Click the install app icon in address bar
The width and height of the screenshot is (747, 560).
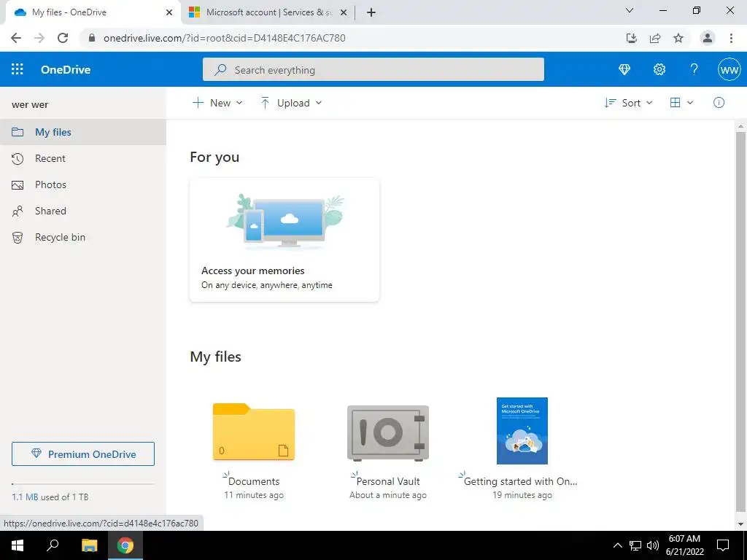pos(631,38)
